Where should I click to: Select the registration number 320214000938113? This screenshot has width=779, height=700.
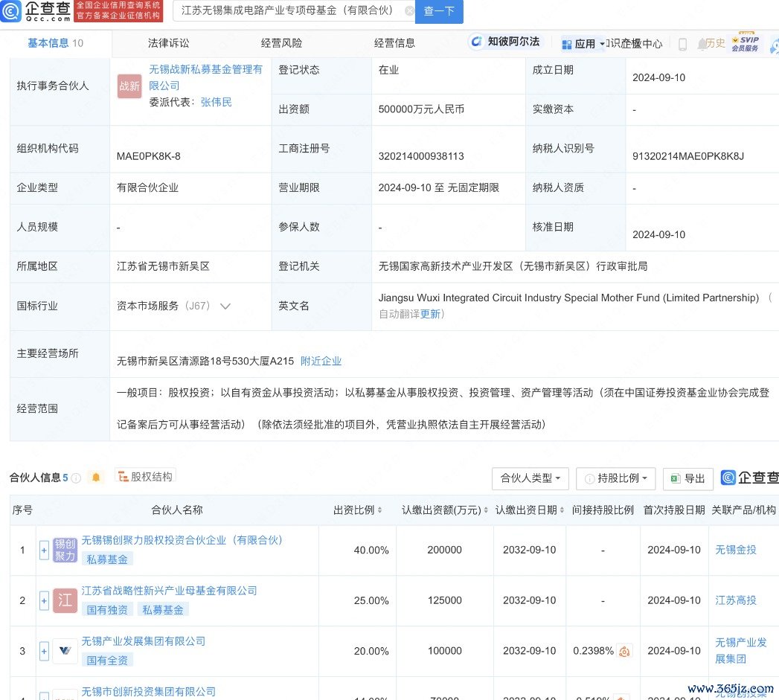click(x=421, y=156)
